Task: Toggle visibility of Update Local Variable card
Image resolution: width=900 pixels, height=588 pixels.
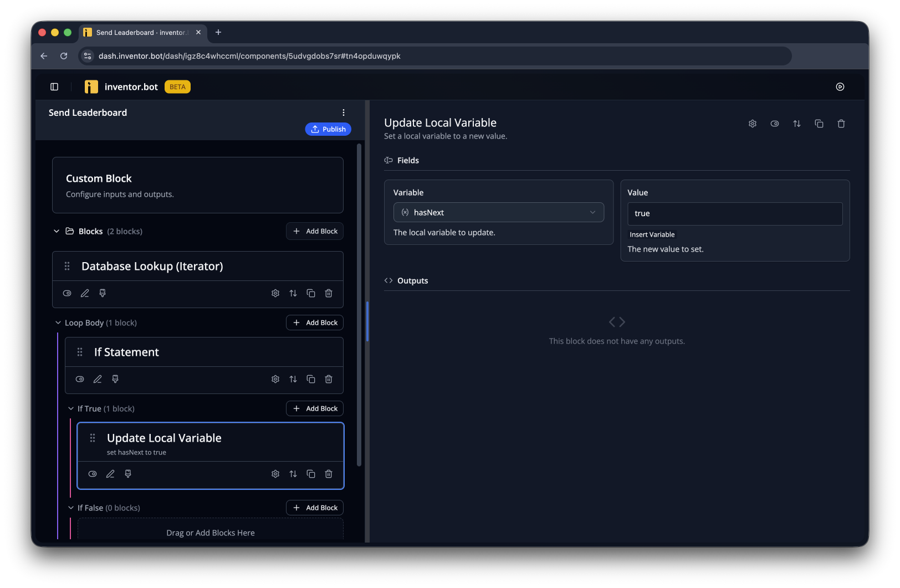Action: click(93, 474)
